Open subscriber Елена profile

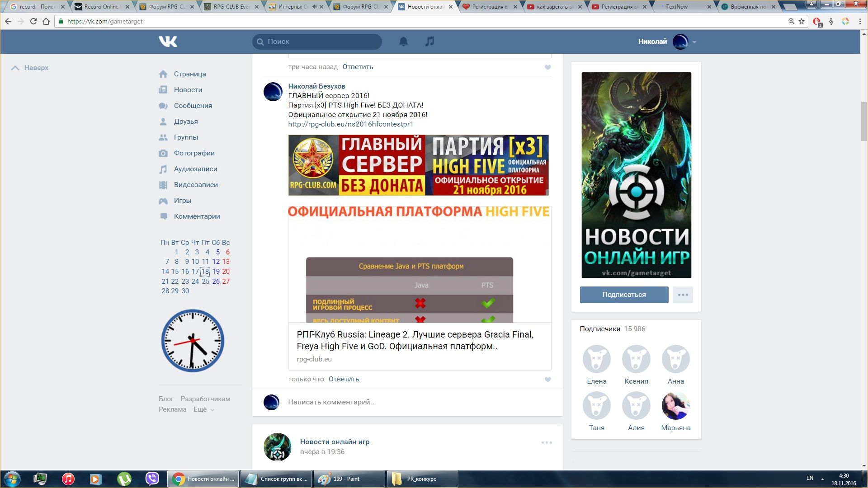(596, 365)
